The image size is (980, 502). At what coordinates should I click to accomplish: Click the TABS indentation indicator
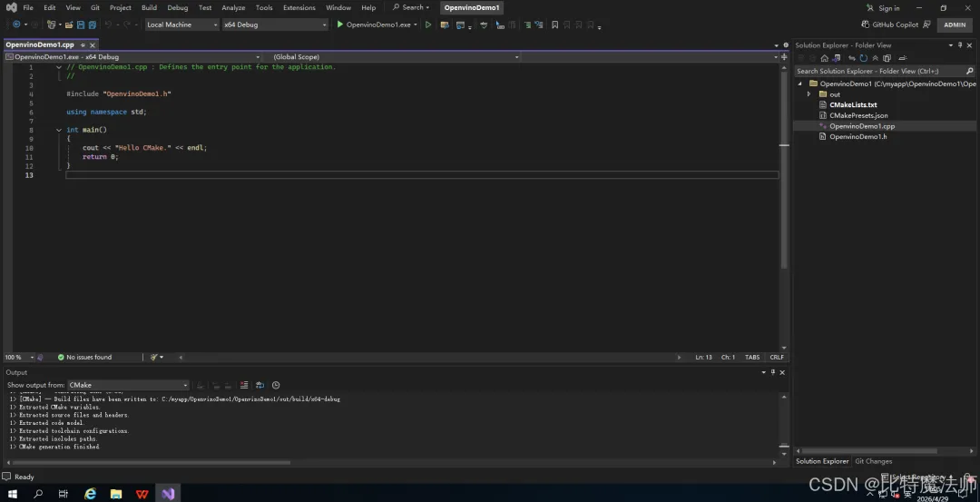(x=752, y=357)
